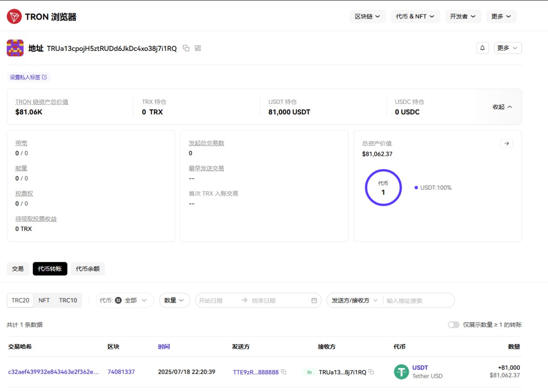548x392 pixels.
Task: Click the address identicon avatar
Action: pyautogui.click(x=15, y=48)
